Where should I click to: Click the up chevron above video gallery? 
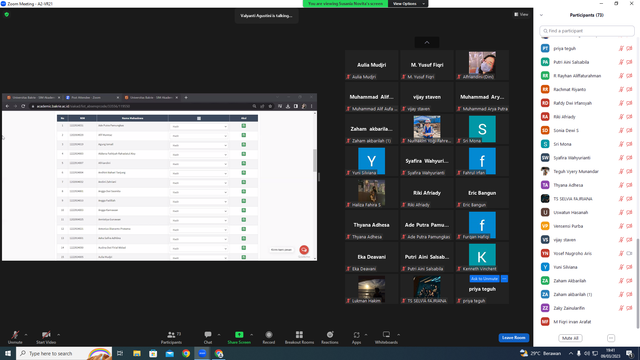click(x=427, y=42)
